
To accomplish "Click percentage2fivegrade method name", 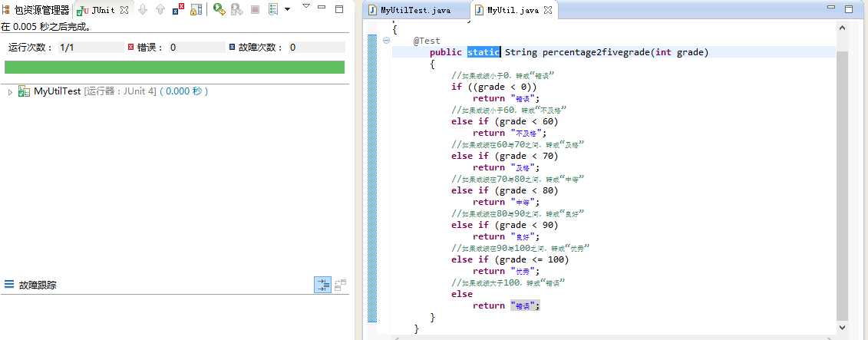I will pyautogui.click(x=595, y=52).
